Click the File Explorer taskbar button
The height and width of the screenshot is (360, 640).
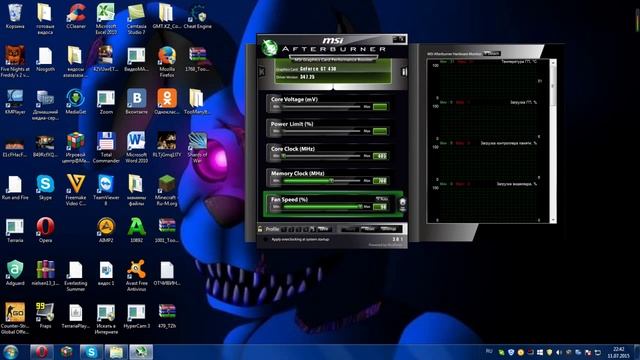116,352
